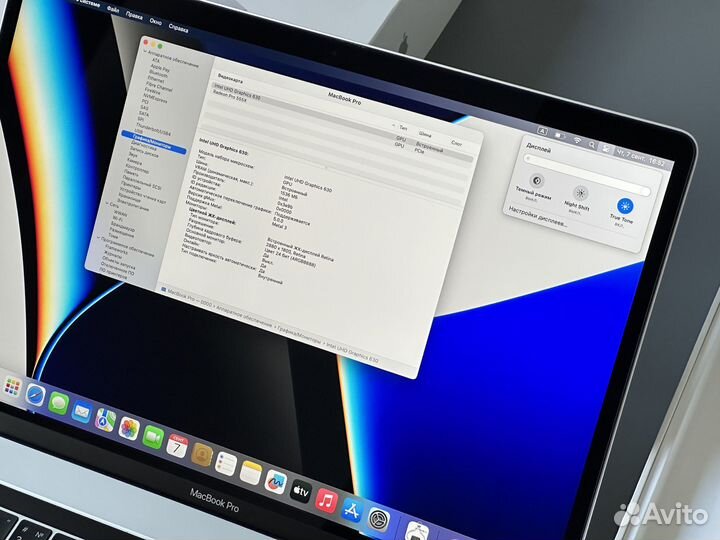Image resolution: width=720 pixels, height=540 pixels.
Task: Select Fibre Channel in the sidebar
Action: 159,86
